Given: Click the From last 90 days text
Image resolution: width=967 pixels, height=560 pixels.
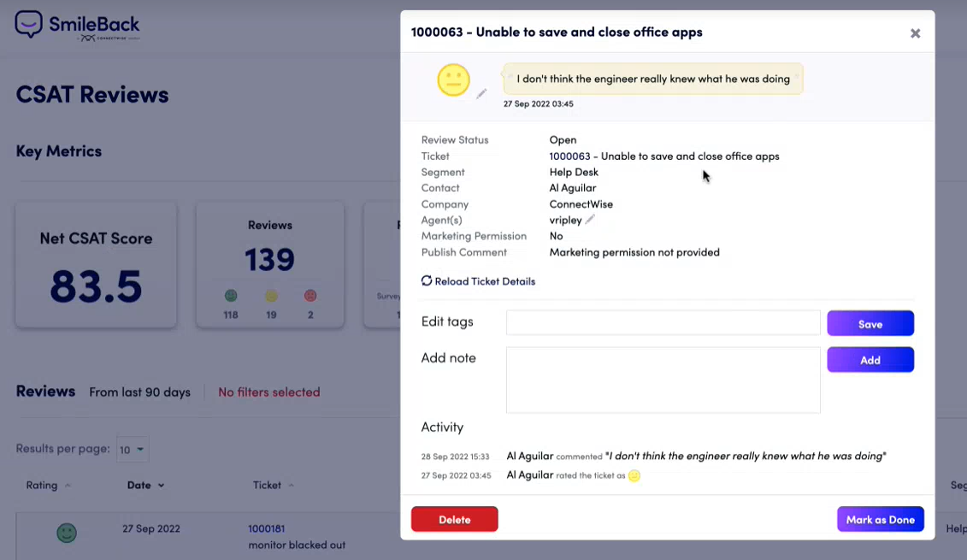Looking at the screenshot, I should click(139, 392).
